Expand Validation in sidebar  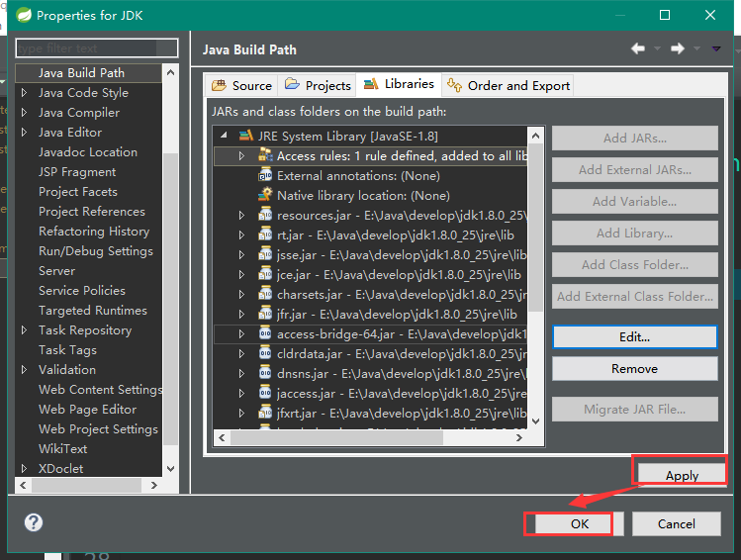coord(24,370)
